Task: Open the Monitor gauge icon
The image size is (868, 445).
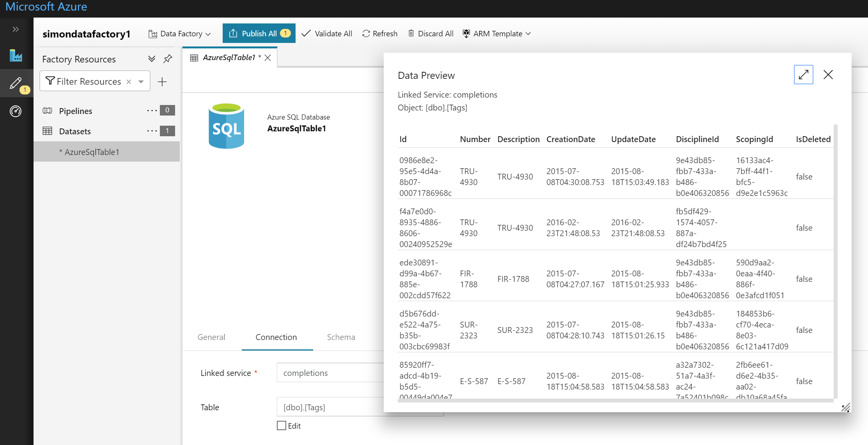Action: [x=16, y=111]
